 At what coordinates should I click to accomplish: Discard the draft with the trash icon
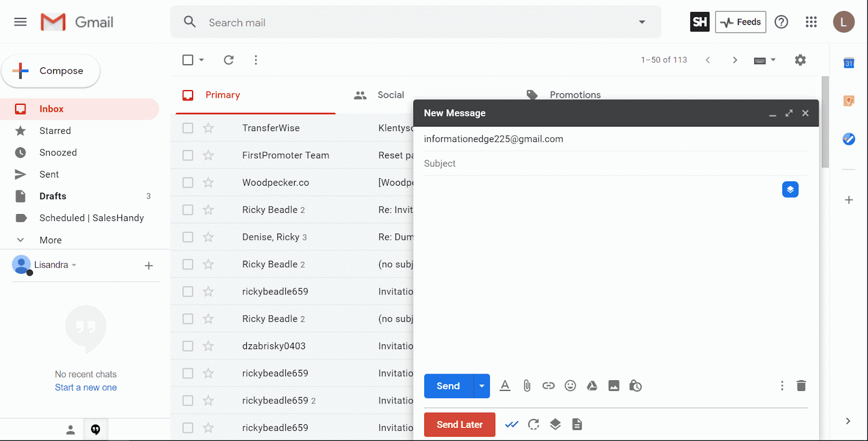[801, 386]
